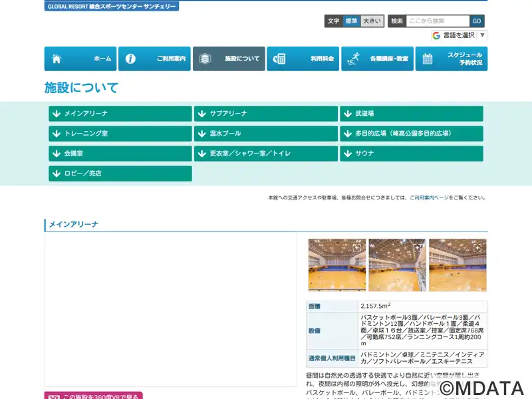The width and height of the screenshot is (532, 399).
Task: Click the layers icon for 施設について
Action: (205, 59)
